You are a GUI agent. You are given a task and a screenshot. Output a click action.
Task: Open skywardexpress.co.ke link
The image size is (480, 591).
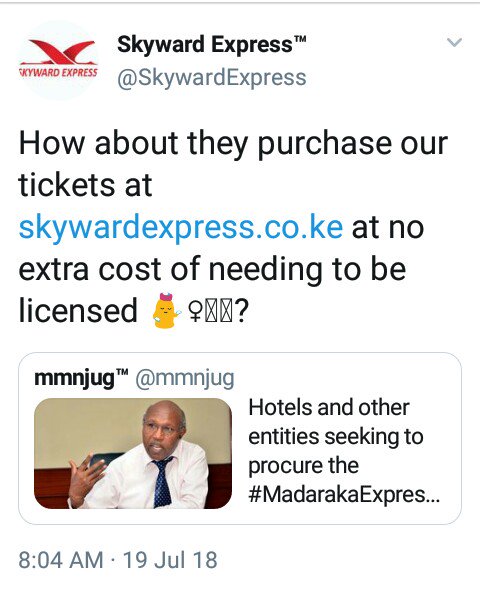[181, 228]
